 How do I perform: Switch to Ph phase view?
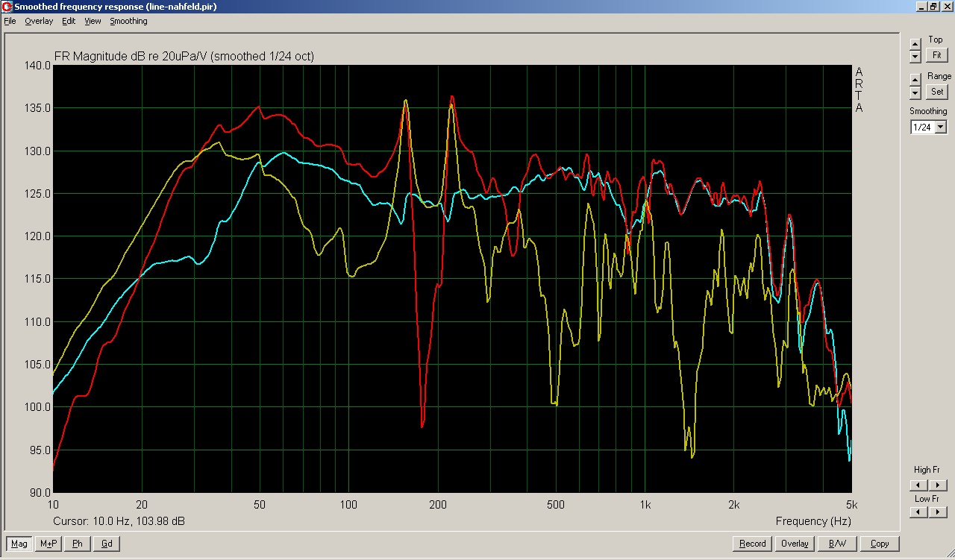tap(77, 544)
